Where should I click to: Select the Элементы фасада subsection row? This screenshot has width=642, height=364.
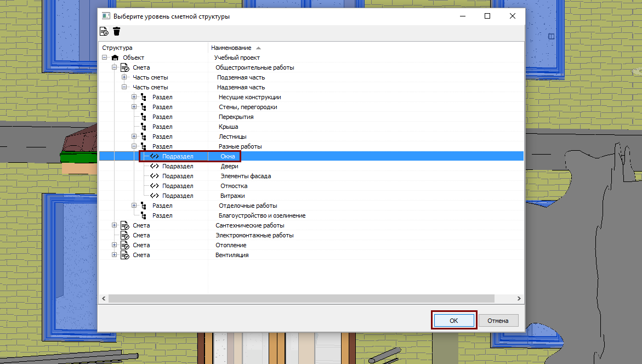pos(311,176)
